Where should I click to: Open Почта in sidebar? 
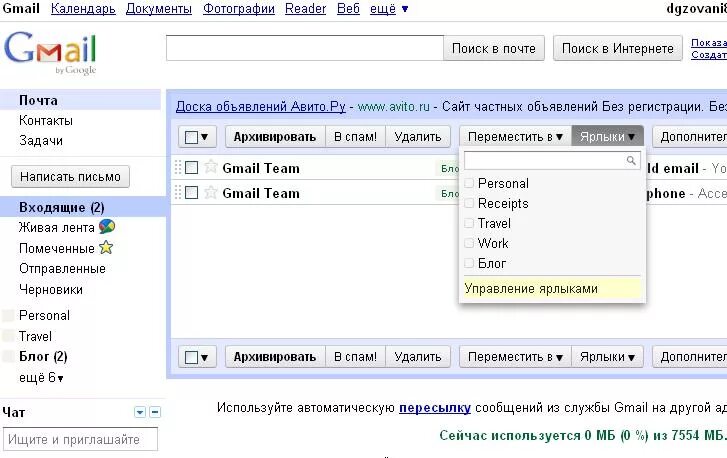38,100
